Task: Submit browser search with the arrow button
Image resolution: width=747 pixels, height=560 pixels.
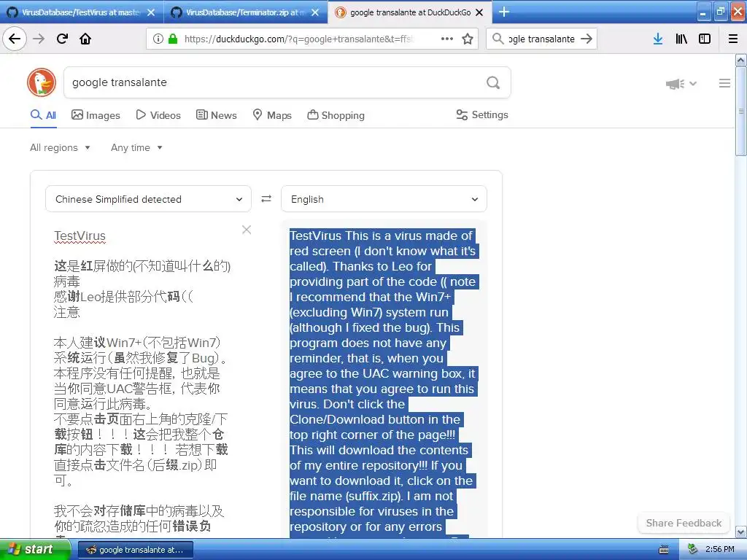Action: tap(587, 39)
